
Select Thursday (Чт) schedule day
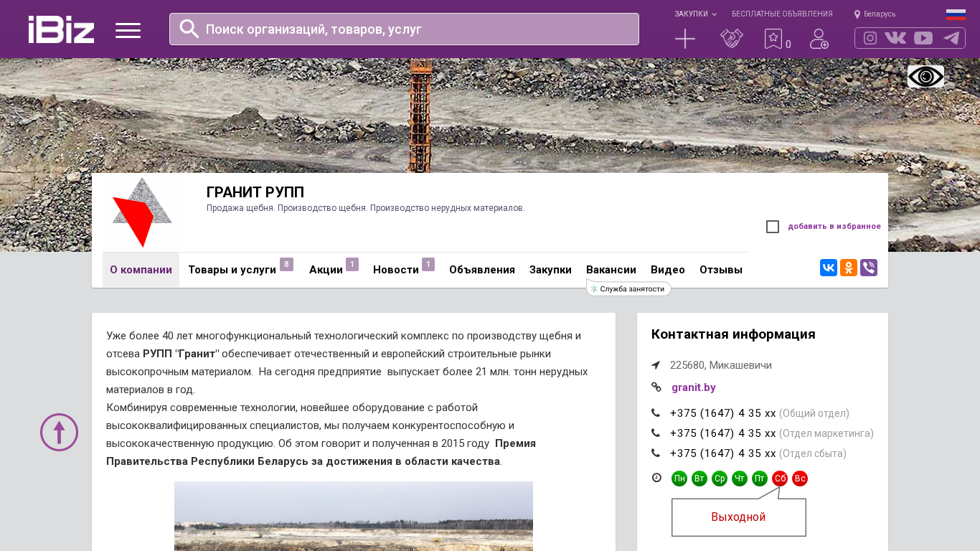click(x=740, y=479)
